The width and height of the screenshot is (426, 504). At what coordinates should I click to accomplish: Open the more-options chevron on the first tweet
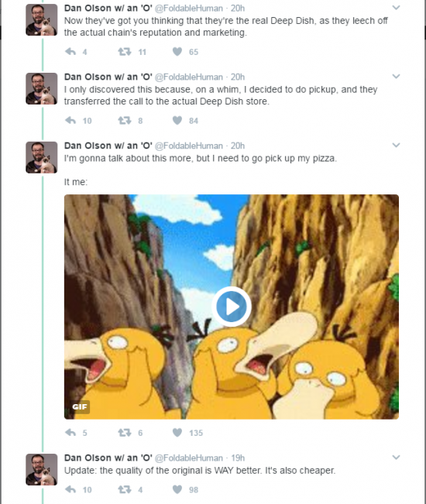click(396, 8)
